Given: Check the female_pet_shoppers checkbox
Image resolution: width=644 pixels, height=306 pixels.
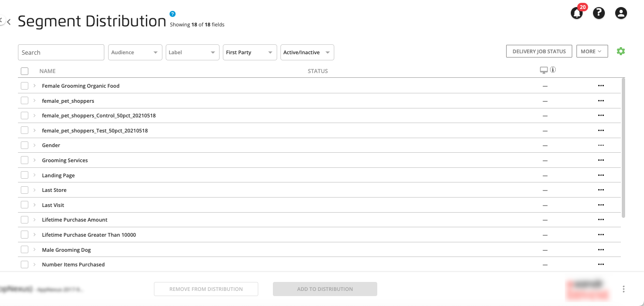Looking at the screenshot, I should click(25, 101).
